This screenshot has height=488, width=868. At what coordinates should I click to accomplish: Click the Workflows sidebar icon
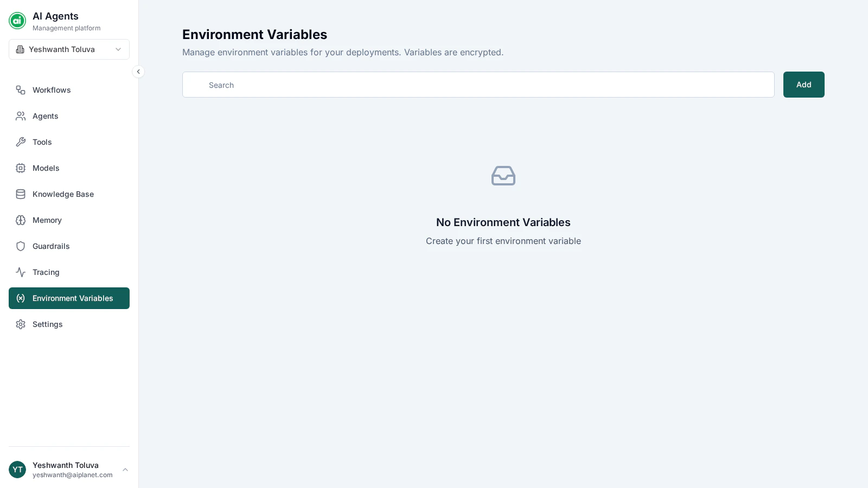pos(21,90)
